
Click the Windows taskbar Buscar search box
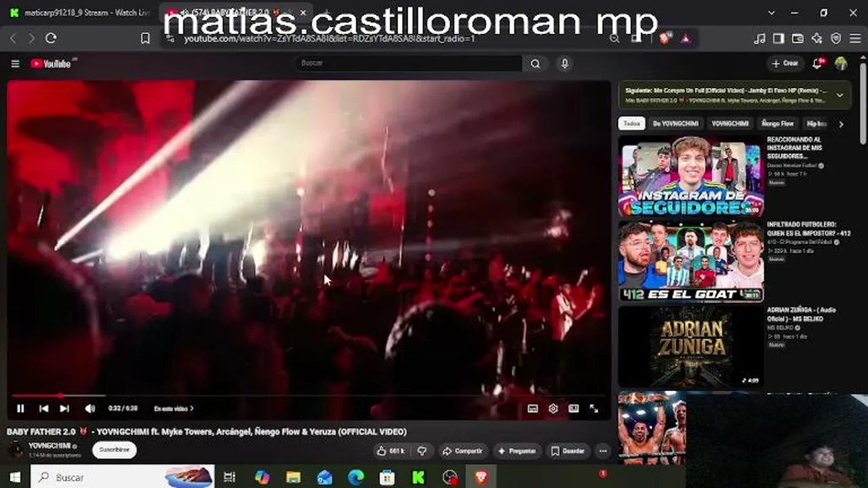123,477
